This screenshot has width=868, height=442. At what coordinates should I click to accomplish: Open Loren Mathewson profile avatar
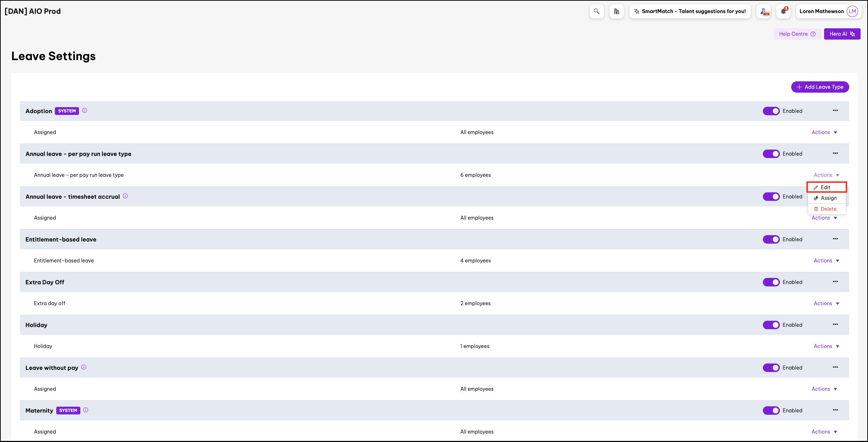(852, 11)
